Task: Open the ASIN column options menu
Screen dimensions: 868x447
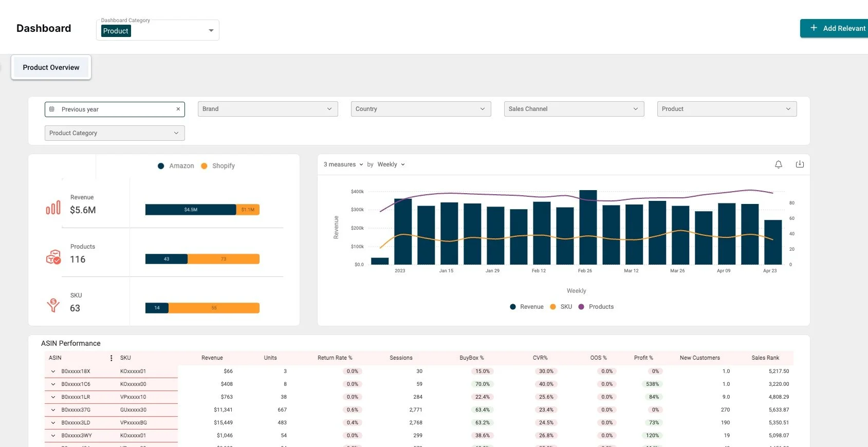Action: point(111,358)
